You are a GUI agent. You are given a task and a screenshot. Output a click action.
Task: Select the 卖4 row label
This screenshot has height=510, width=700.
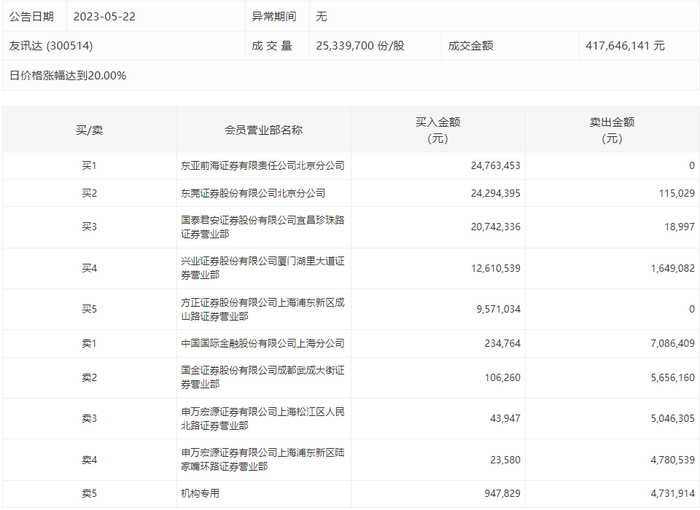(89, 460)
